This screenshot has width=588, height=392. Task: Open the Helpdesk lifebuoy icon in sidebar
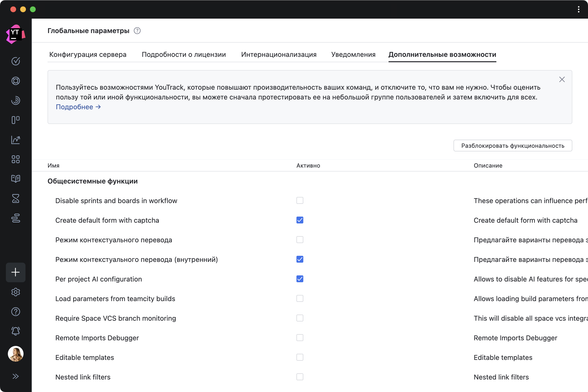coord(15,81)
